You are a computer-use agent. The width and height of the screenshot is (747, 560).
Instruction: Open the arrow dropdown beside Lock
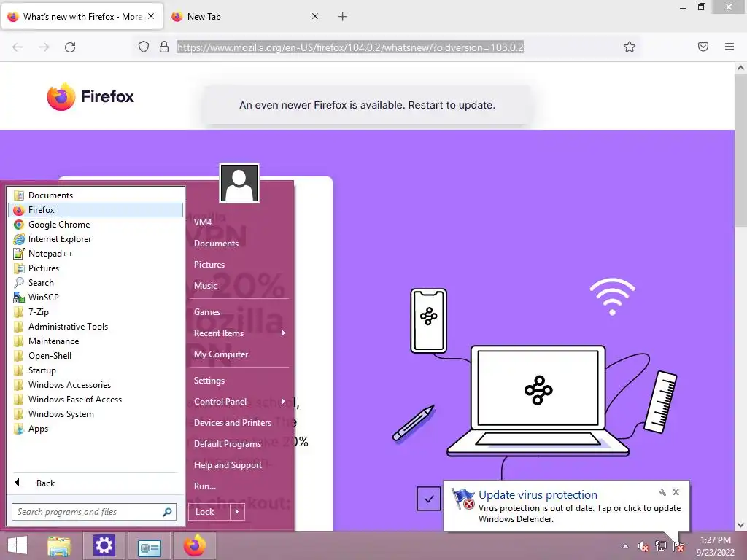(x=237, y=512)
